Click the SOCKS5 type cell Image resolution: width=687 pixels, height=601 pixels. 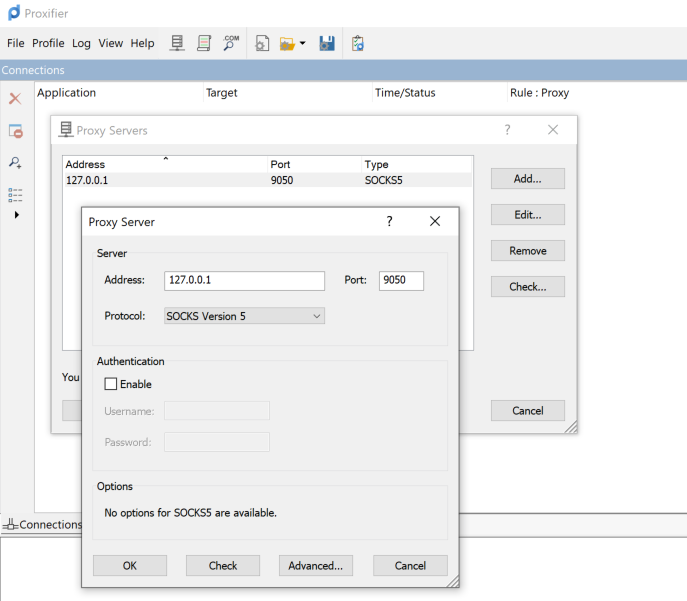pyautogui.click(x=383, y=180)
